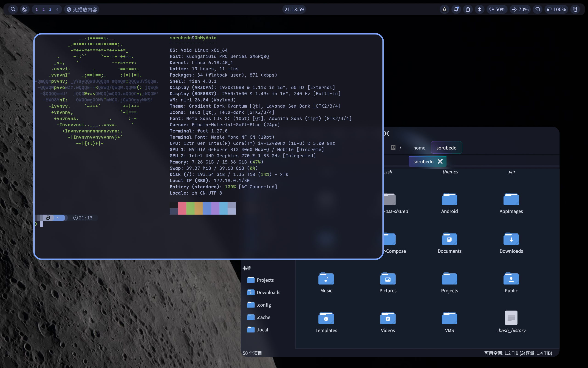588x368 pixels.
Task: Select the sorubedo path segment
Action: click(x=446, y=148)
